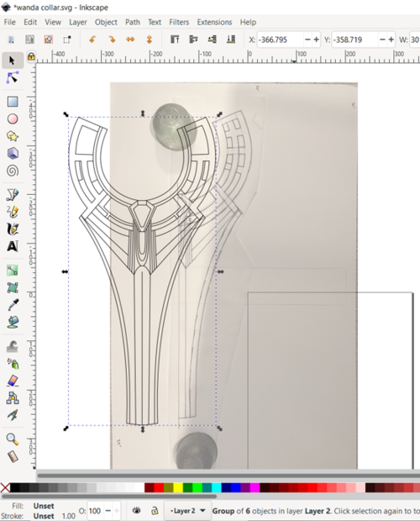Click the palette horizontal scrollbar
The width and height of the screenshot is (420, 521).
click(x=109, y=497)
